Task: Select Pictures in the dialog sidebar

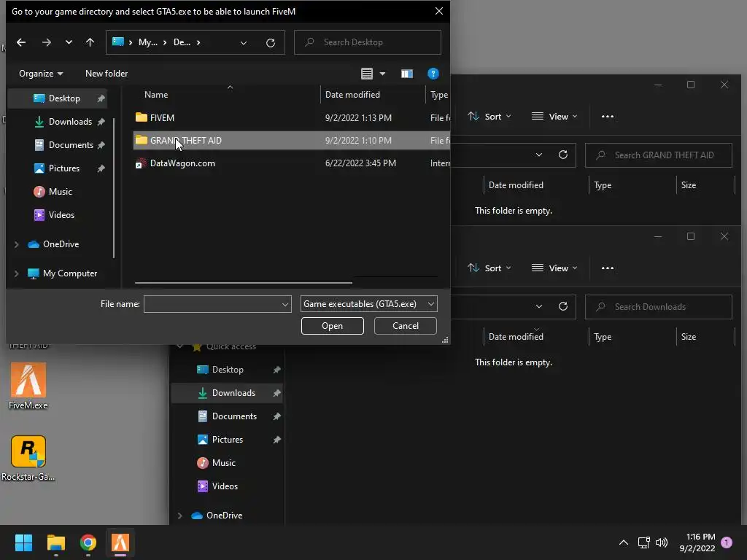Action: tap(57, 168)
